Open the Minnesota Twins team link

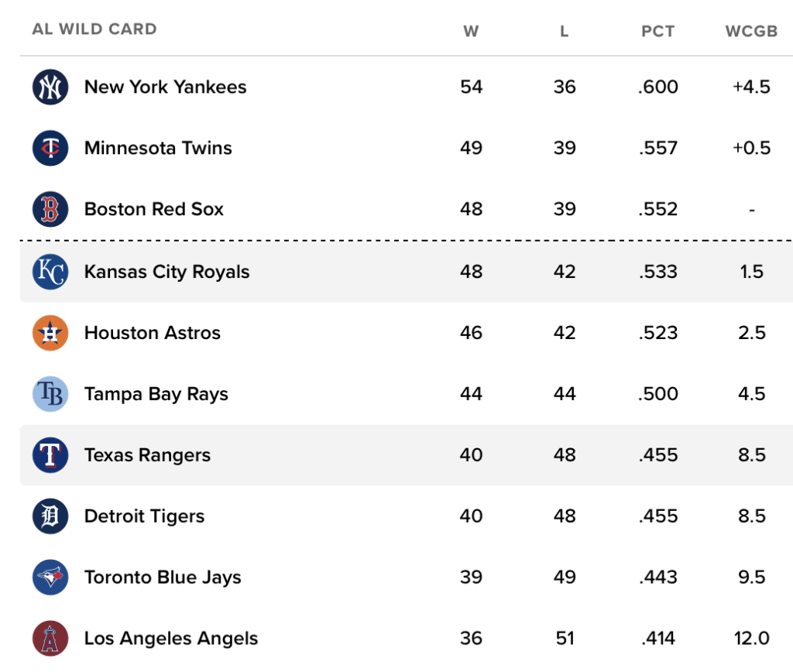pyautogui.click(x=158, y=148)
